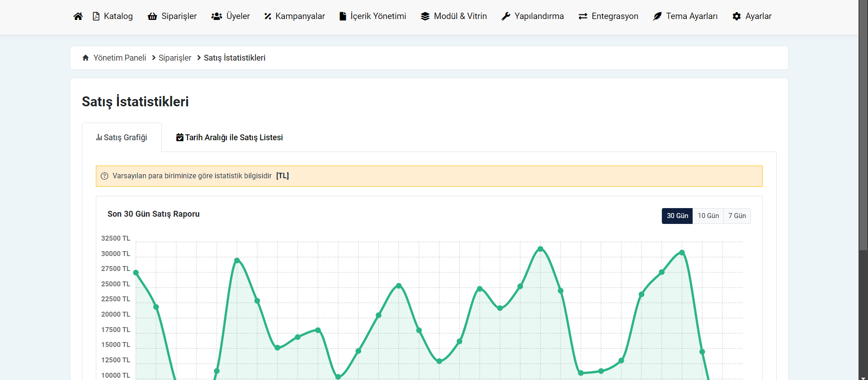Open the İçerik Yönetimi menu
Image resolution: width=868 pixels, height=380 pixels.
[373, 16]
